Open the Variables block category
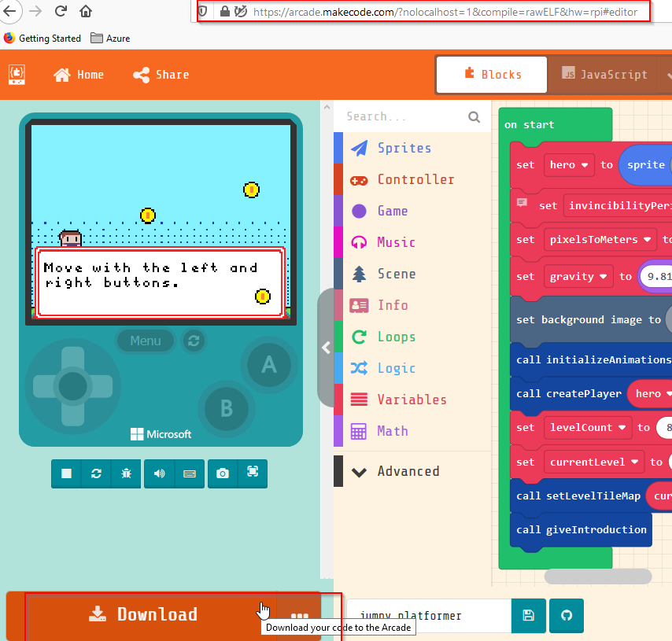 point(412,400)
